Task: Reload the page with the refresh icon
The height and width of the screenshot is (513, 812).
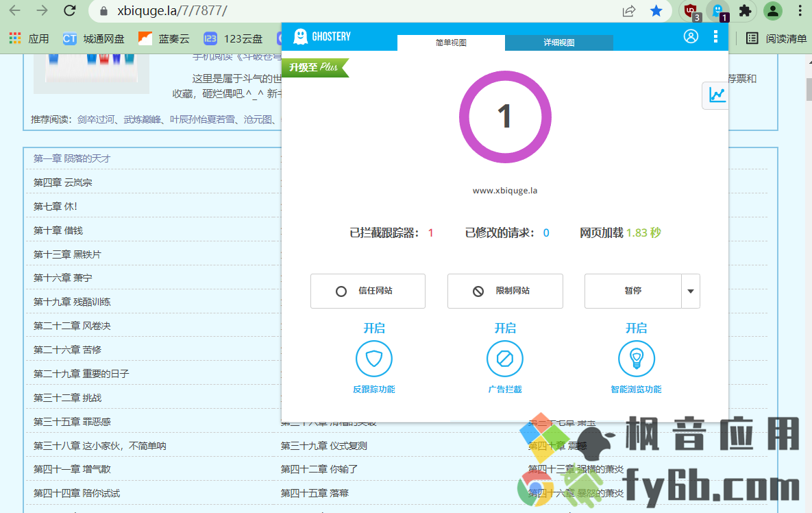Action: click(69, 10)
